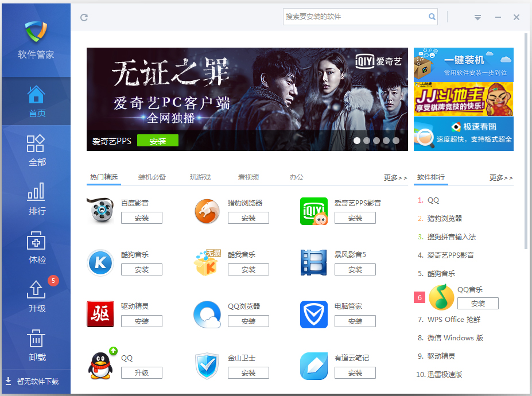Open the JJ斗地主 promo banner
532x396 pixels.
click(464, 99)
